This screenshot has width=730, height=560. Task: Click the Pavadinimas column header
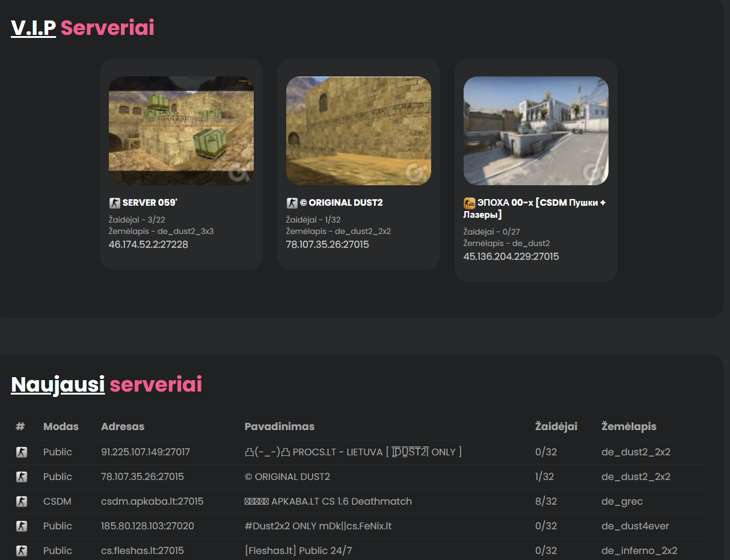[x=280, y=426]
